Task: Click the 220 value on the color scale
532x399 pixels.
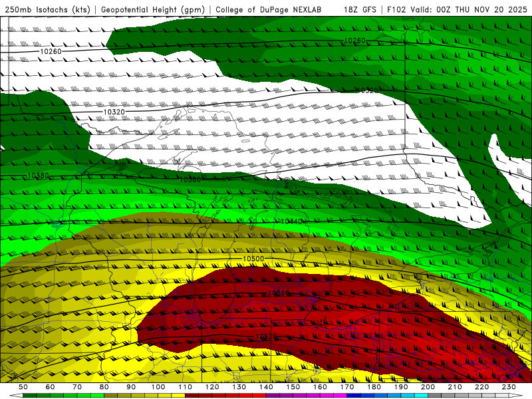Action: pos(481,387)
